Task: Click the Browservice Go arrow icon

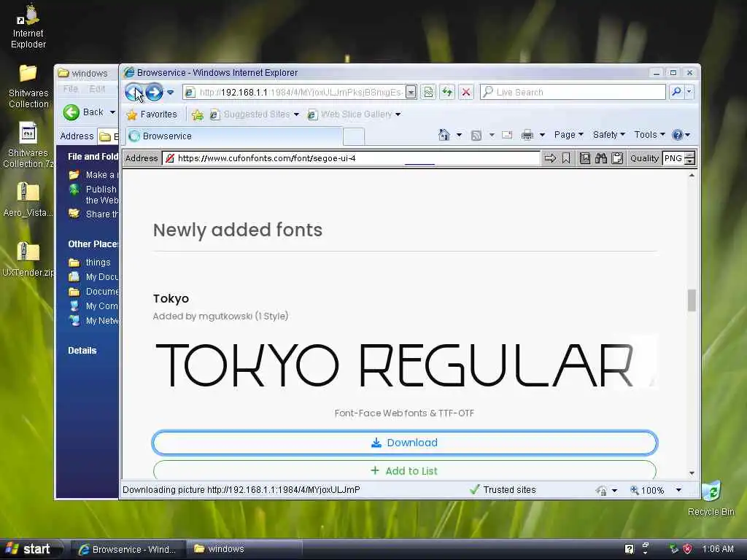Action: click(550, 158)
